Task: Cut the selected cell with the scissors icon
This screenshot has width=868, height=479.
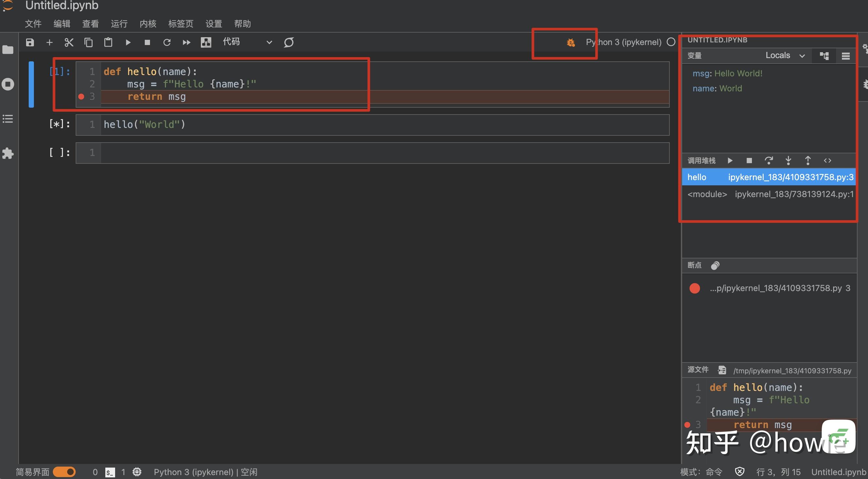Action: pyautogui.click(x=69, y=42)
